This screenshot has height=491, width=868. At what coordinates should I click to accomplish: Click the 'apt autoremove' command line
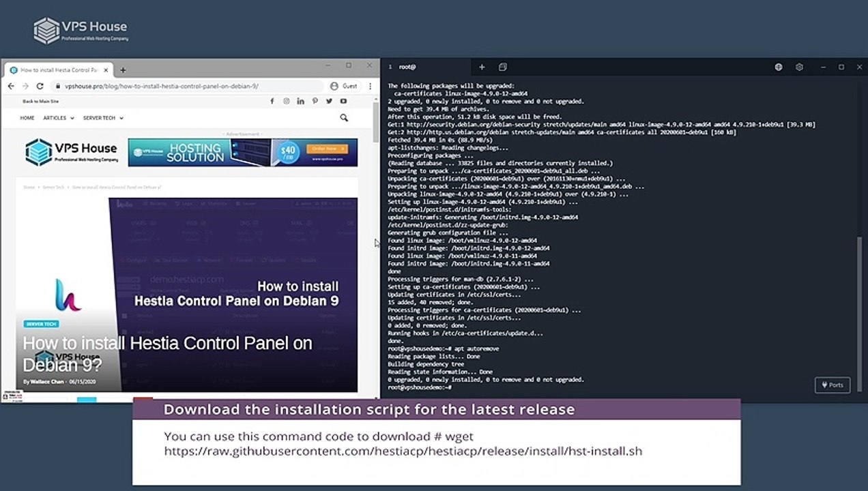(x=444, y=348)
